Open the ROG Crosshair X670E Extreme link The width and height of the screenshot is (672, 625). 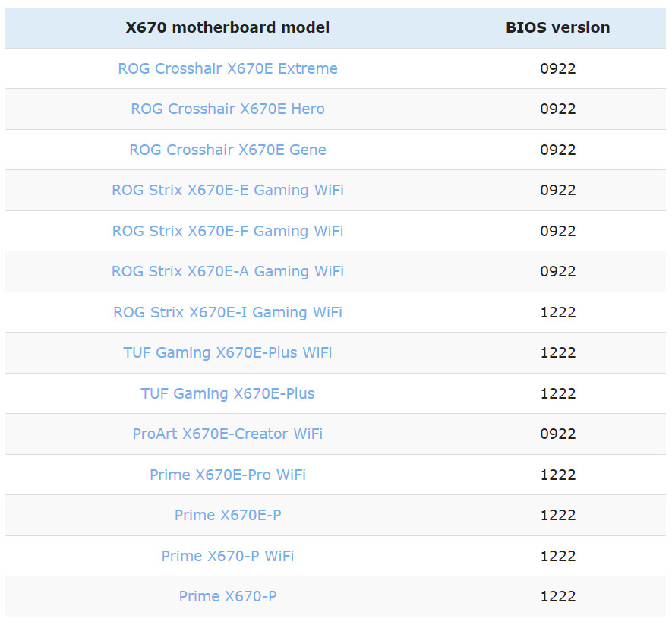(x=228, y=68)
